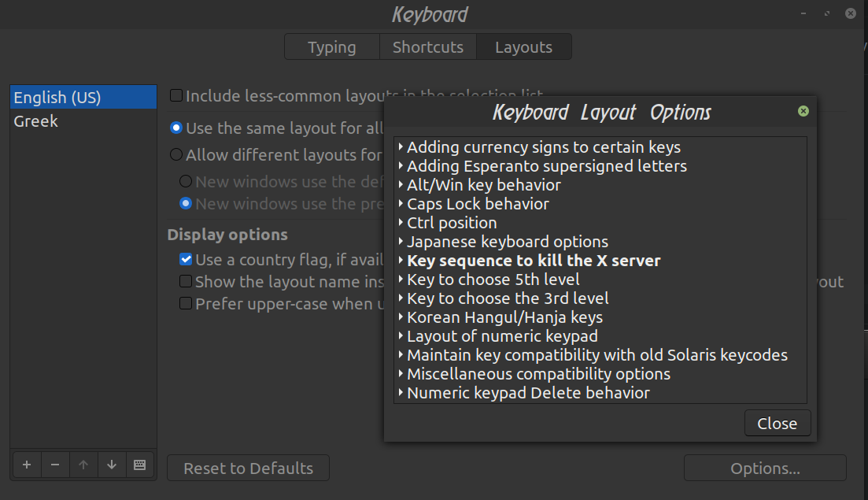Expand Key to choose the 3rd level
Screen dimensions: 868x500
pyautogui.click(x=401, y=298)
